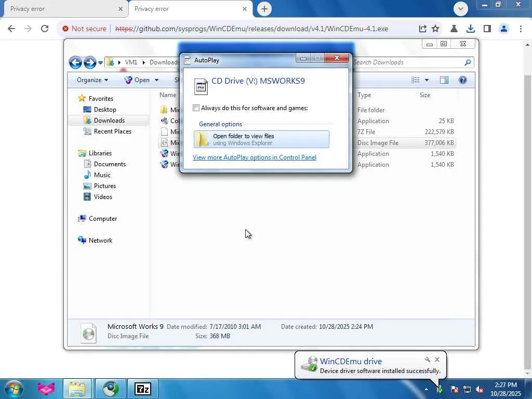Open the Chrome downloads icon
532x399 pixels.
pyautogui.click(x=471, y=29)
